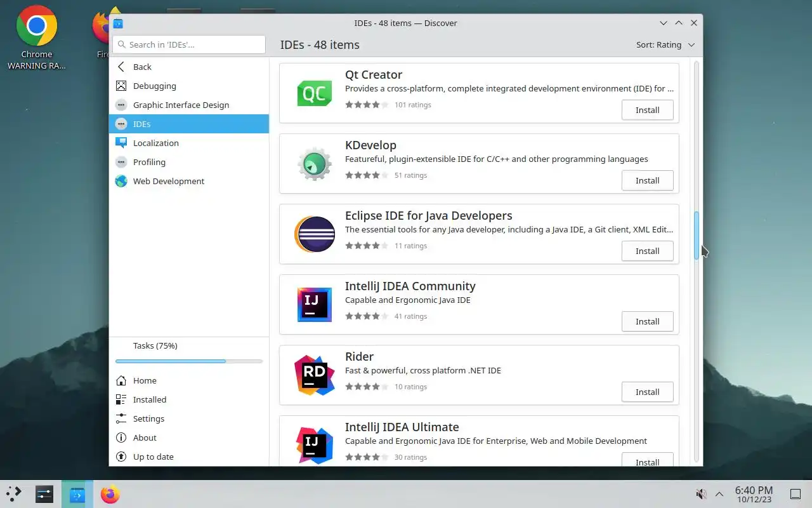Go Back in the sidebar
This screenshot has width=812, height=508.
(189, 67)
